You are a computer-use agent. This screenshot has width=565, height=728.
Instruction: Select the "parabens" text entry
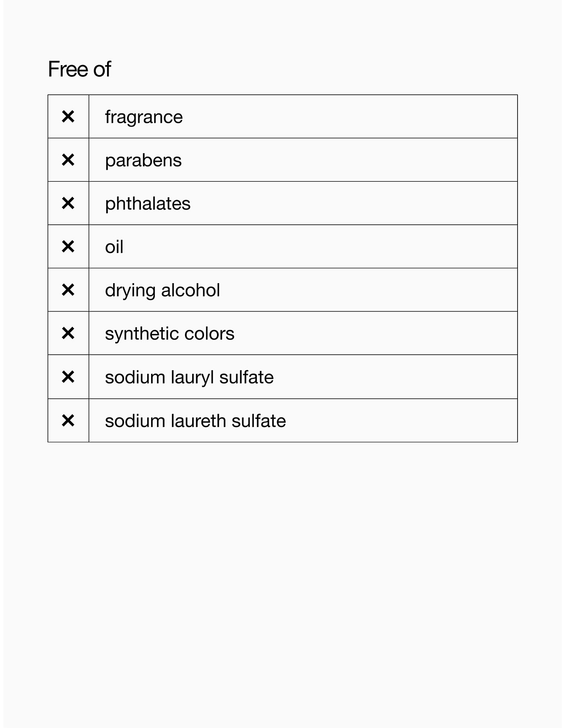[143, 161]
